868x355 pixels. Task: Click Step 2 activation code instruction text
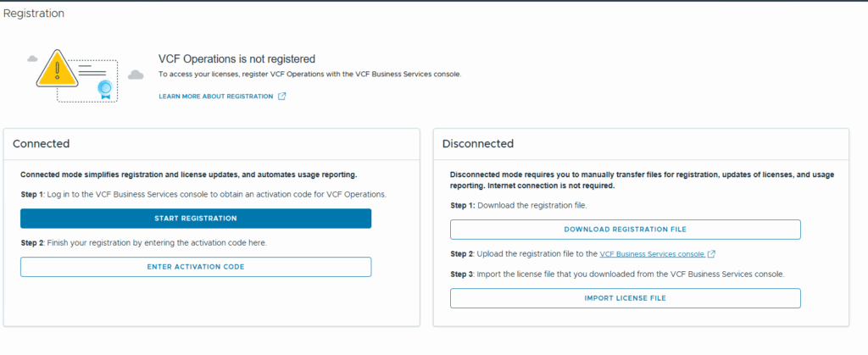[144, 243]
